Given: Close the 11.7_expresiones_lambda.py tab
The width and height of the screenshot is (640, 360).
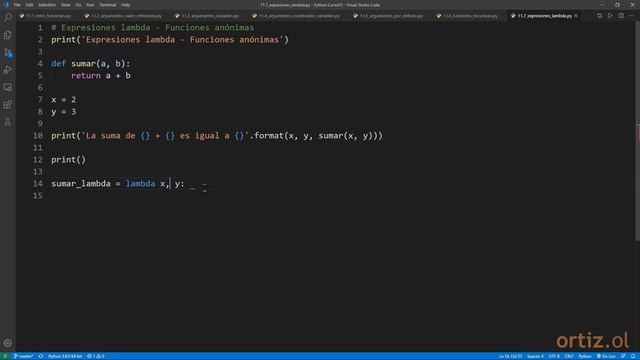Looking at the screenshot, I should pos(576,16).
